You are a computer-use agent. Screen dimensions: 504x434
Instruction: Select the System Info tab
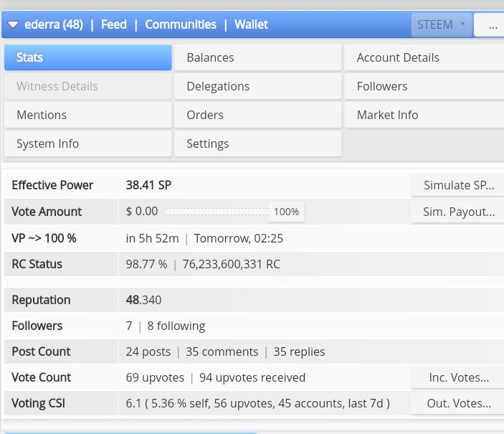(x=88, y=143)
